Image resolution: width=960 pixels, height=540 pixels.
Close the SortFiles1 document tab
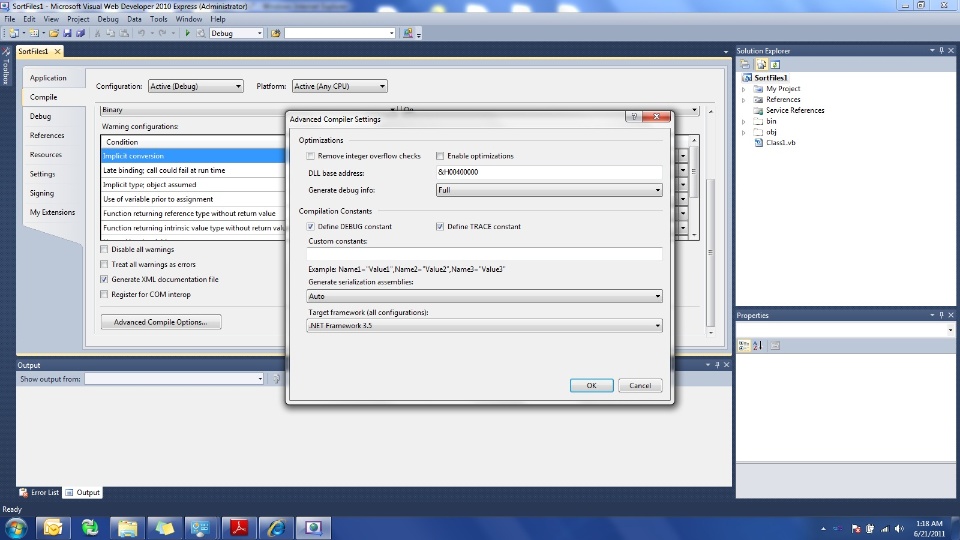[58, 51]
